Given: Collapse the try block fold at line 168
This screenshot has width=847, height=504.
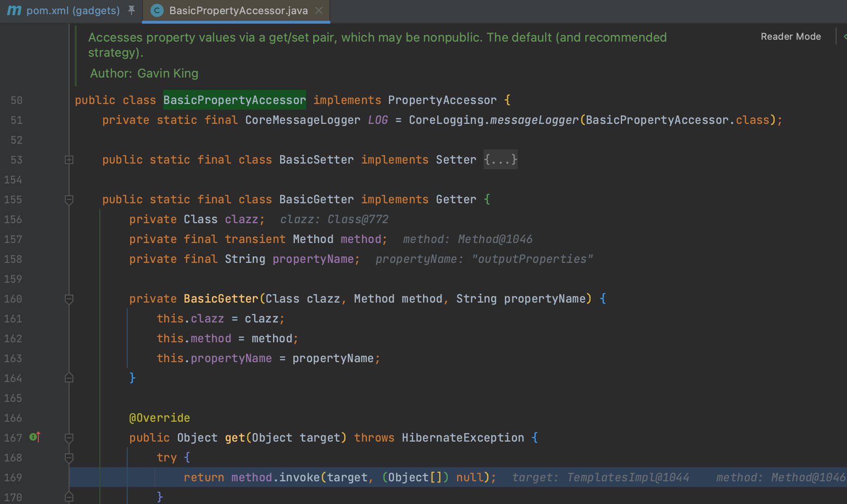Looking at the screenshot, I should click(69, 458).
